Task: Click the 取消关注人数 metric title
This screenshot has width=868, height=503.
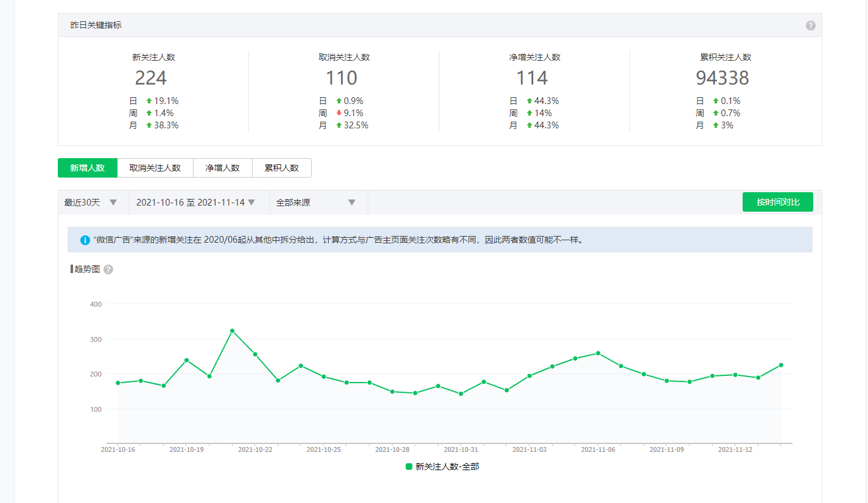Action: click(345, 57)
